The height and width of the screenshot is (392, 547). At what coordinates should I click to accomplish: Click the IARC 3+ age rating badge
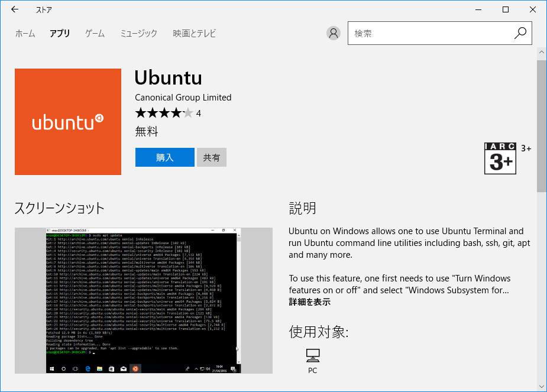click(500, 158)
